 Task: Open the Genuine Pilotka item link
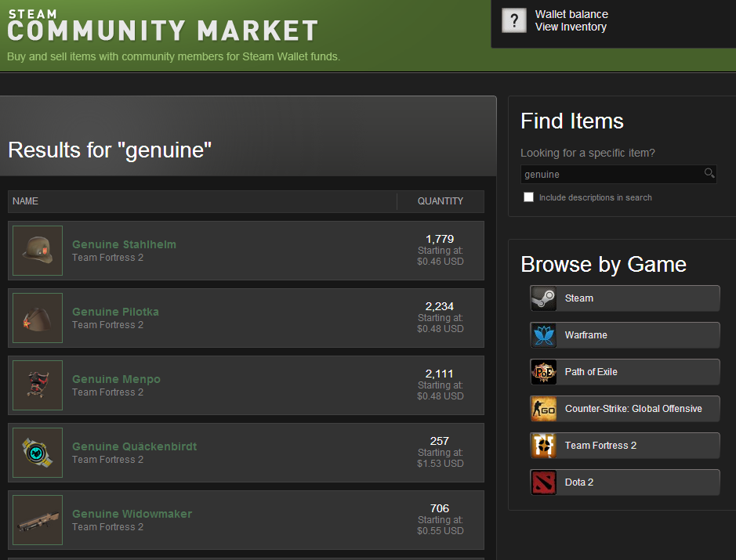(115, 312)
